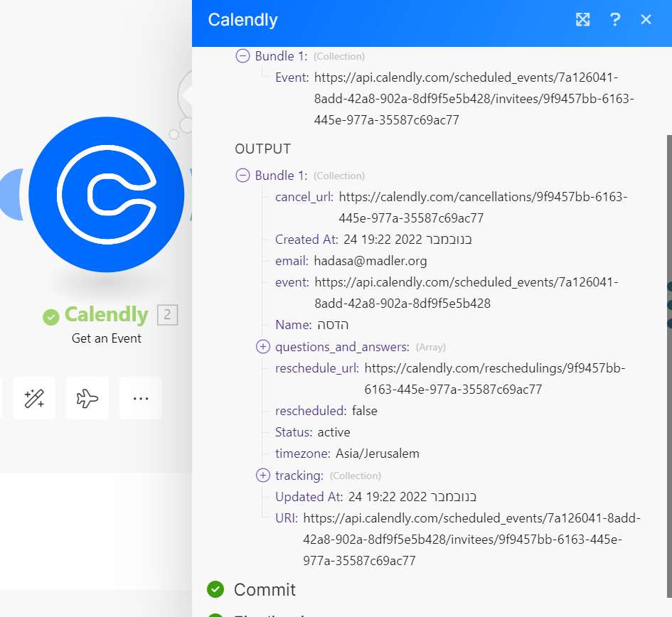Click the event URL value in output
Image resolution: width=672 pixels, height=617 pixels.
click(466, 293)
